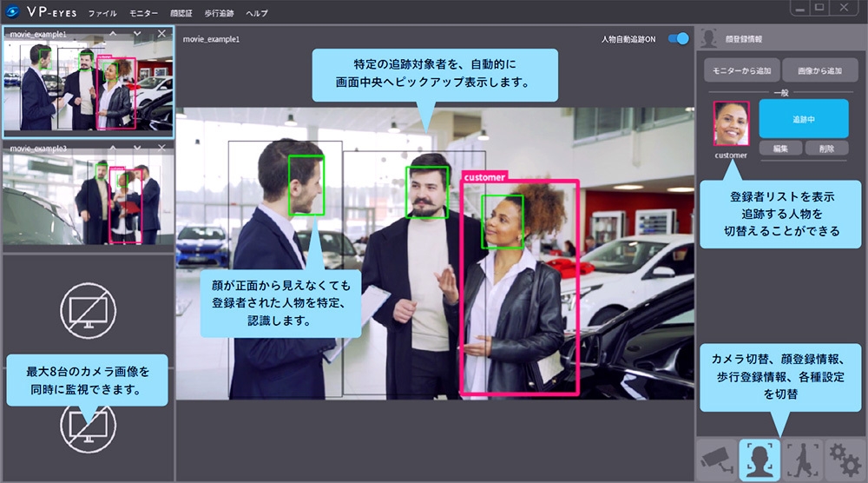Toggle the 人物自動追跡ON switch
The image size is (868, 483).
click(x=680, y=39)
